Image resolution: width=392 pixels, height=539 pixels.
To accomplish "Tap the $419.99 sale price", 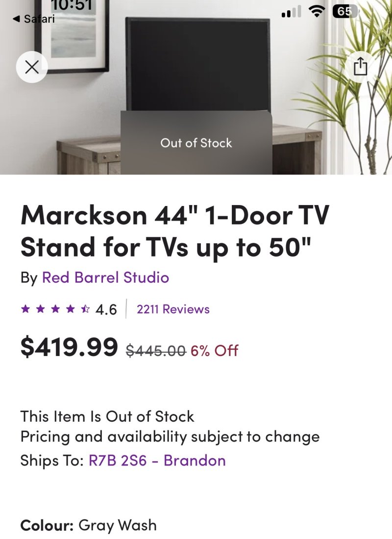I will 69,347.
